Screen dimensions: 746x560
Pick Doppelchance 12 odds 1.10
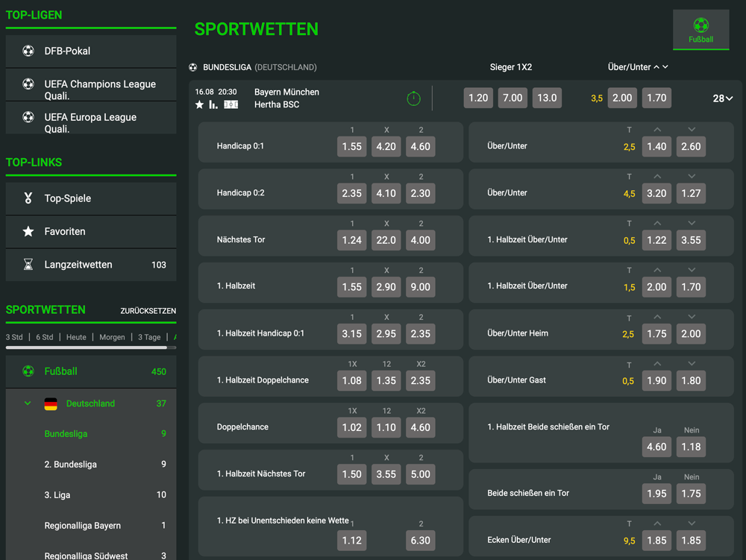(386, 427)
